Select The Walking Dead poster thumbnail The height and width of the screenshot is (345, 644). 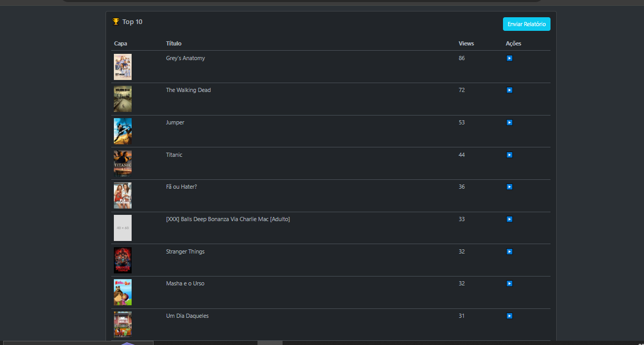(123, 99)
